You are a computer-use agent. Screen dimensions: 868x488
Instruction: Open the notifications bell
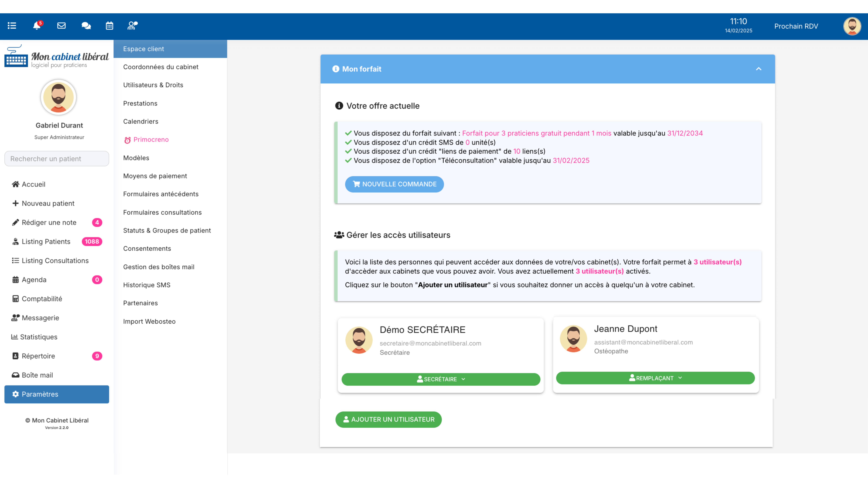click(37, 26)
